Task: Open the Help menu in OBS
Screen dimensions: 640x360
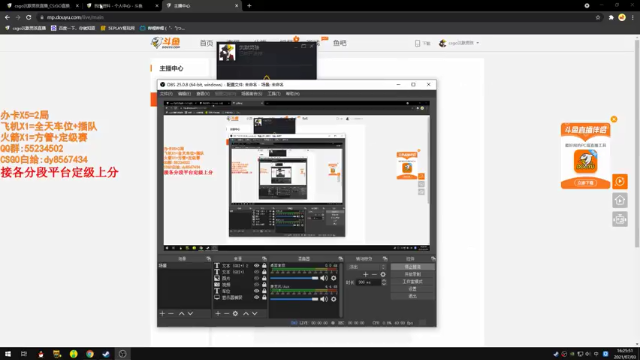Action: pyautogui.click(x=293, y=94)
